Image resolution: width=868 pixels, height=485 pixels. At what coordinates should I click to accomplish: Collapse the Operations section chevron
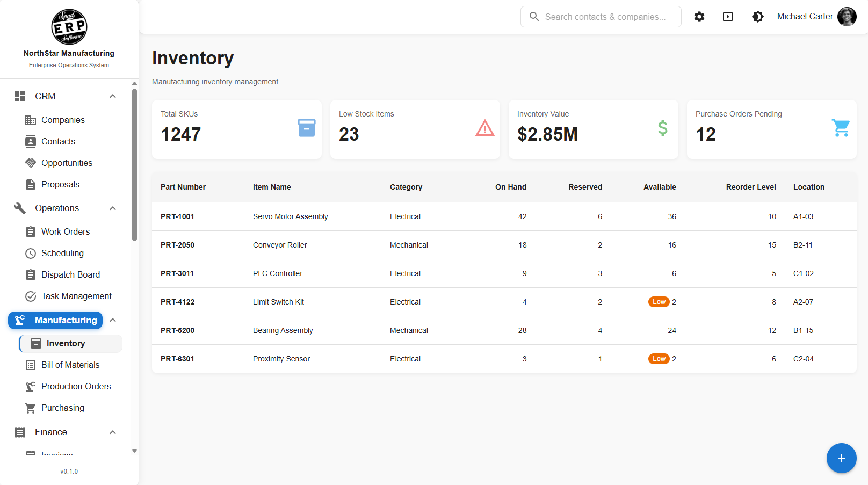coord(113,208)
